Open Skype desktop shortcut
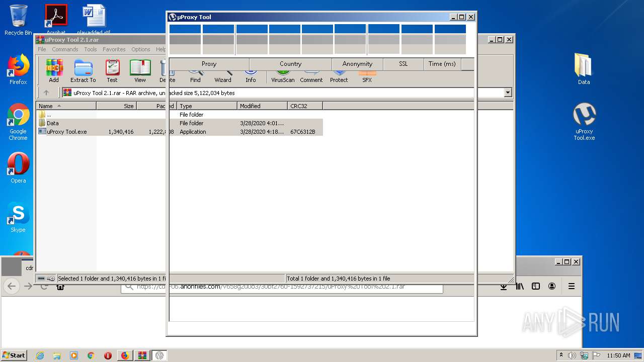 (18, 217)
